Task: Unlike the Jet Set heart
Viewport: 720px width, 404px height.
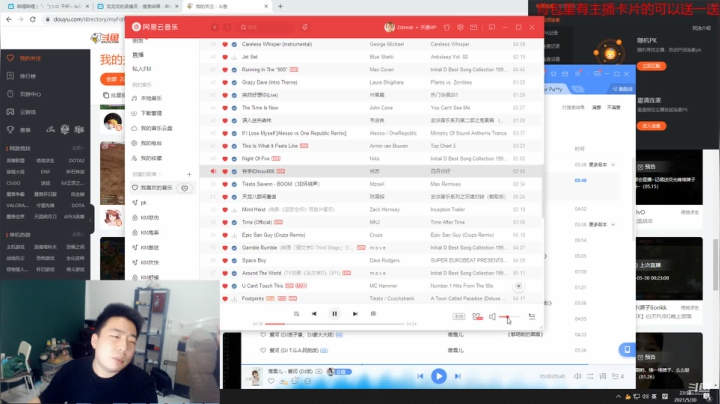Action: (225, 57)
